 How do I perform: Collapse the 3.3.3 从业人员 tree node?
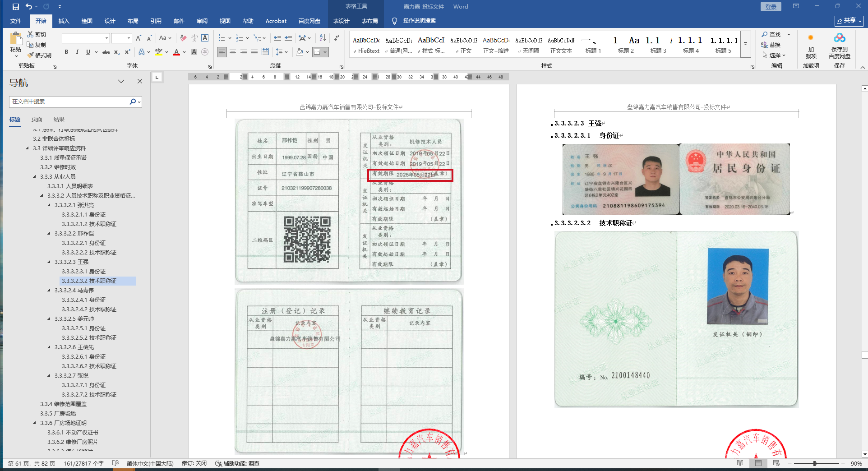point(35,176)
